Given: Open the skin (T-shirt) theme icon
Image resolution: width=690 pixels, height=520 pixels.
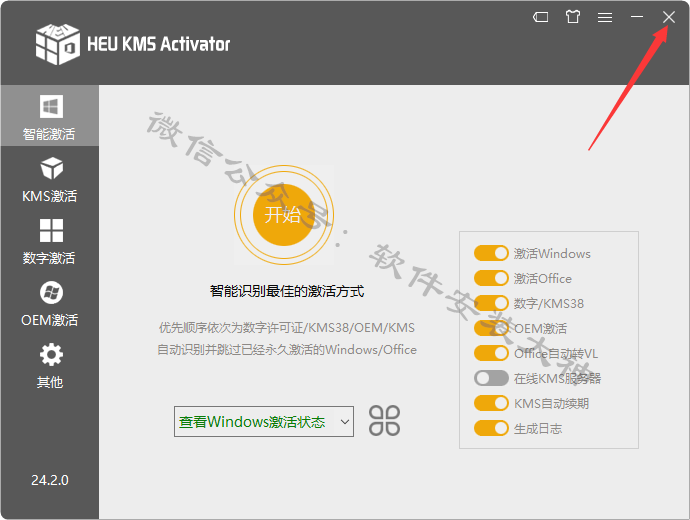Looking at the screenshot, I should pos(573,17).
